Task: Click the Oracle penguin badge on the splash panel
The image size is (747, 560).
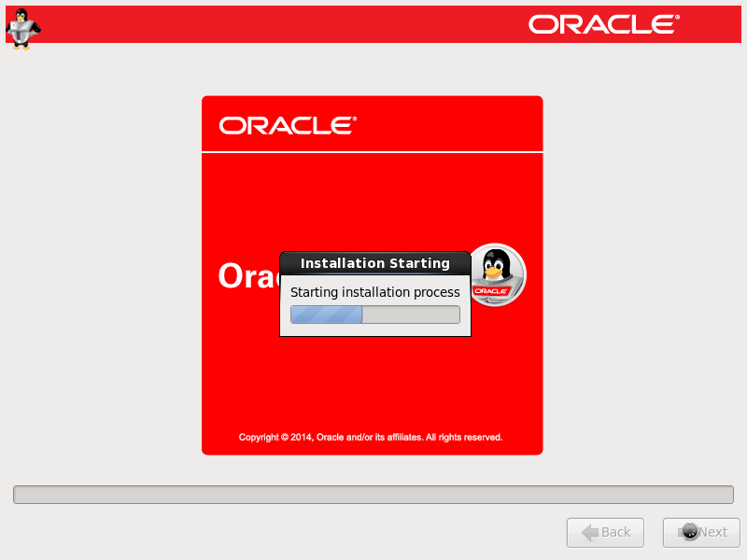Action: pos(498,274)
